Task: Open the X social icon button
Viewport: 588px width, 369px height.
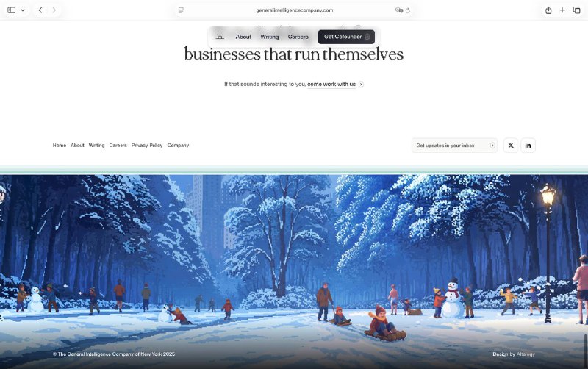Action: (511, 146)
